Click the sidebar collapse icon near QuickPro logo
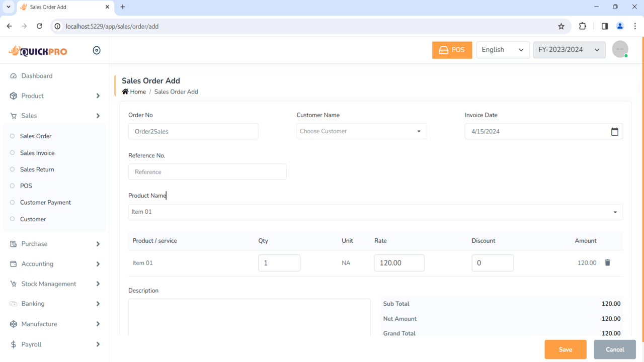Viewport: 644px width, 362px height. (97, 50)
